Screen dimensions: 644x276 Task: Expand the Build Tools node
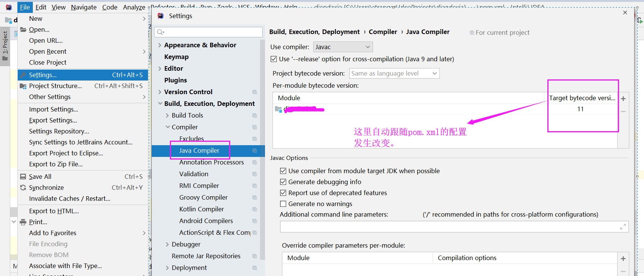point(167,115)
